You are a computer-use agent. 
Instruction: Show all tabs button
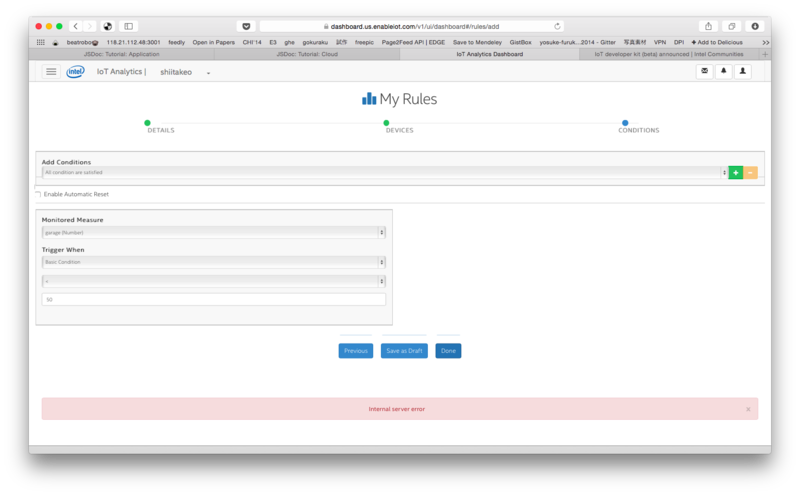point(732,26)
